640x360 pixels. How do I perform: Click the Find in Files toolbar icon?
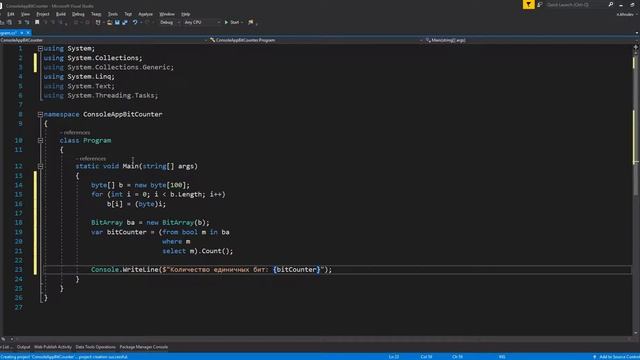[251, 22]
